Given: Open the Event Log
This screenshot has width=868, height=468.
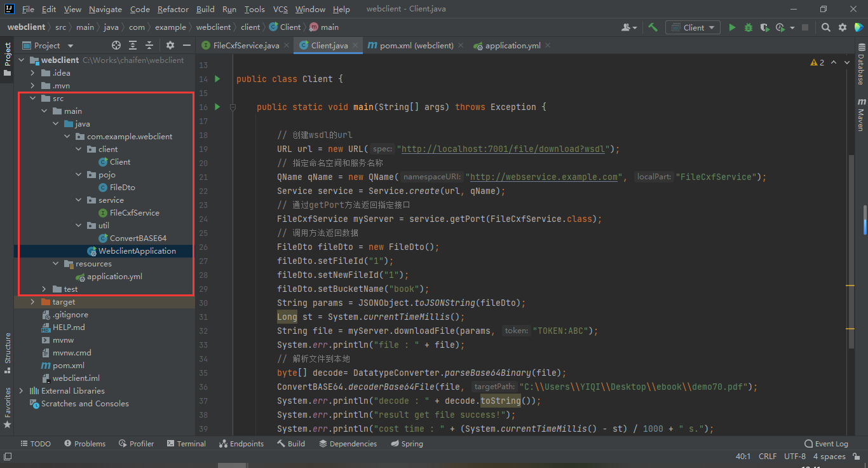Looking at the screenshot, I should pos(826,444).
